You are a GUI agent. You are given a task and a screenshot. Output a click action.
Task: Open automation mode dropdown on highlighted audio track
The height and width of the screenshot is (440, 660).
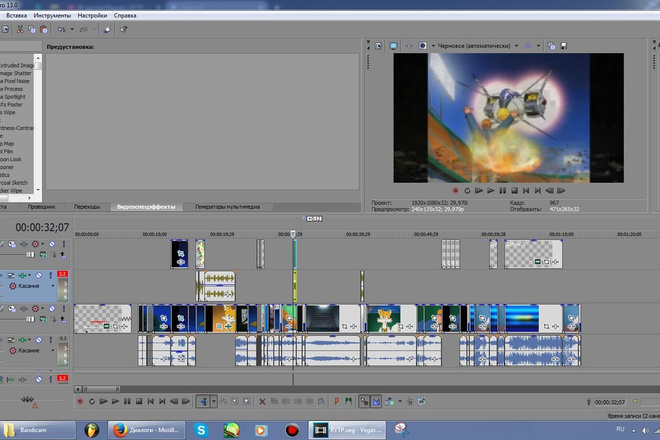[53, 286]
